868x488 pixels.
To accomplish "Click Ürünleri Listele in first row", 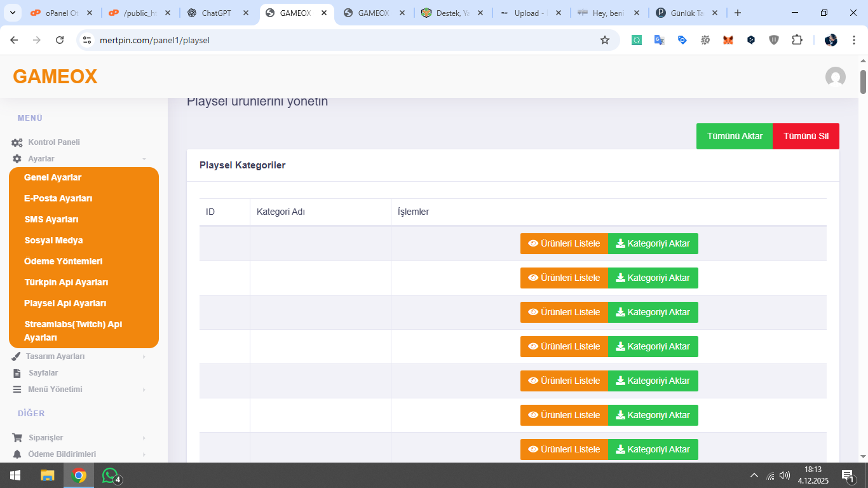I will [564, 243].
